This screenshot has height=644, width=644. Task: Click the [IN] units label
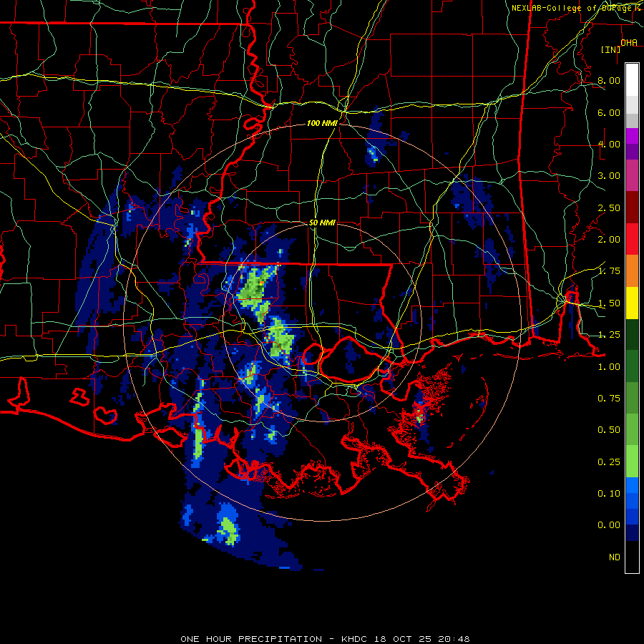pyautogui.click(x=610, y=49)
